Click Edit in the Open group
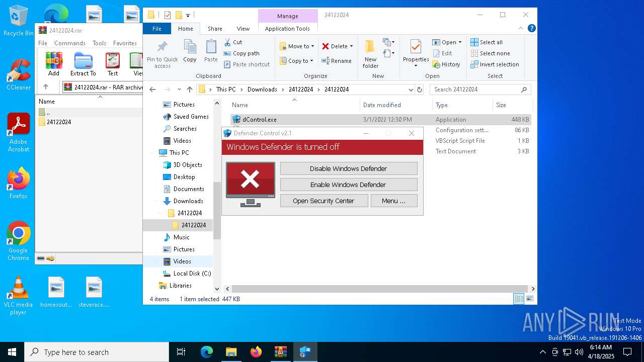This screenshot has height=362, width=644. (442, 53)
